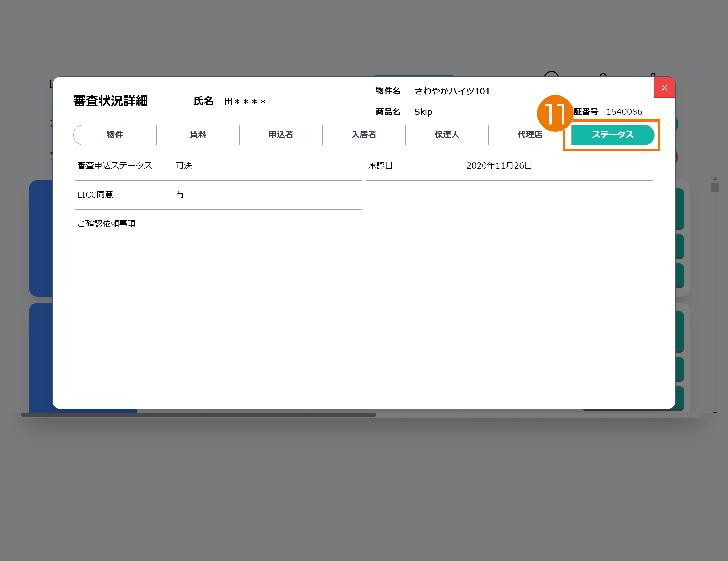
Task: Click the property name さわやかハイツ101
Action: (452, 91)
